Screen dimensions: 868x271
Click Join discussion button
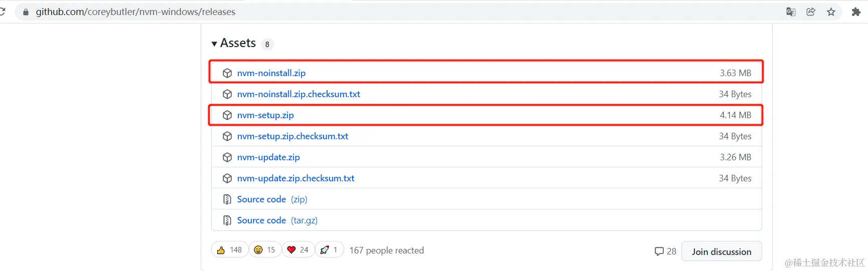721,251
